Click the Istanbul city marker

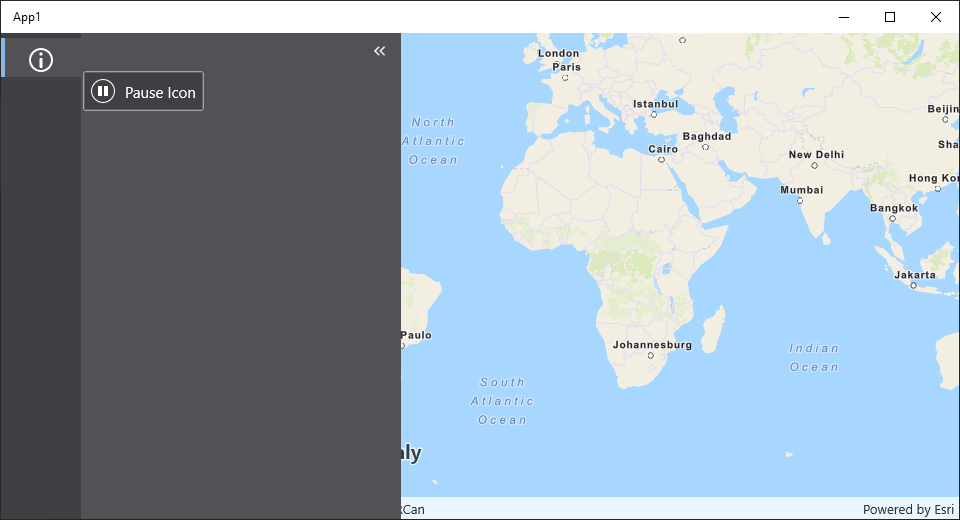(654, 114)
